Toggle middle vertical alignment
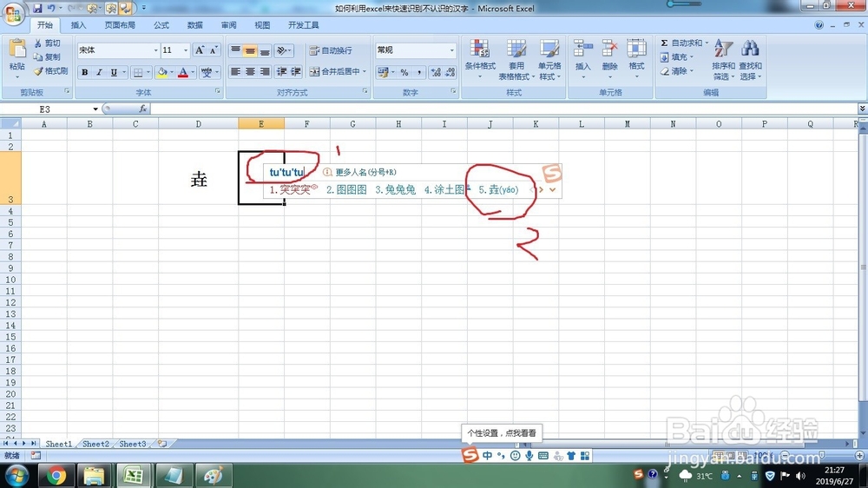Viewport: 868px width, 488px height. pos(250,50)
